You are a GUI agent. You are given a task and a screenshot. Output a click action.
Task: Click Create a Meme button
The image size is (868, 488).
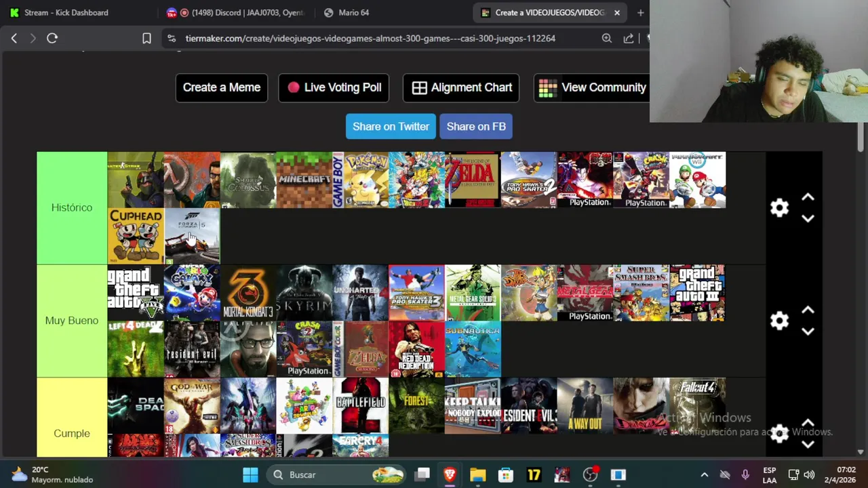pos(222,87)
